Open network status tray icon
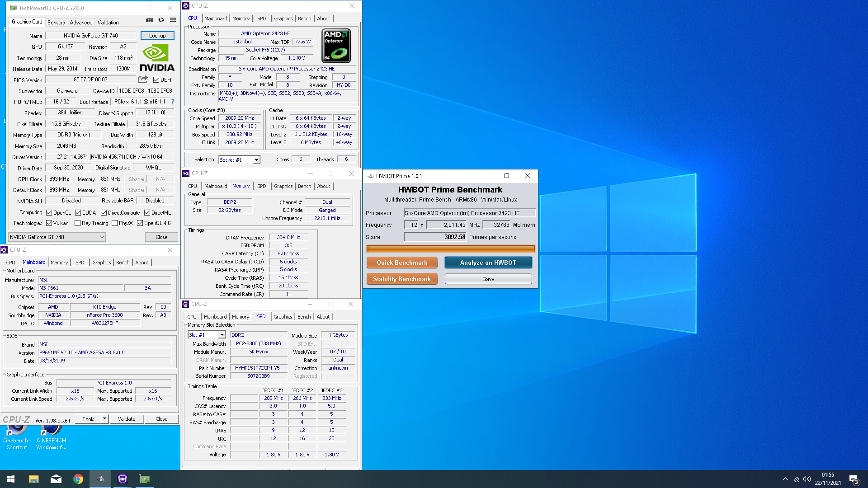Image resolution: width=868 pixels, height=488 pixels. 797,479
